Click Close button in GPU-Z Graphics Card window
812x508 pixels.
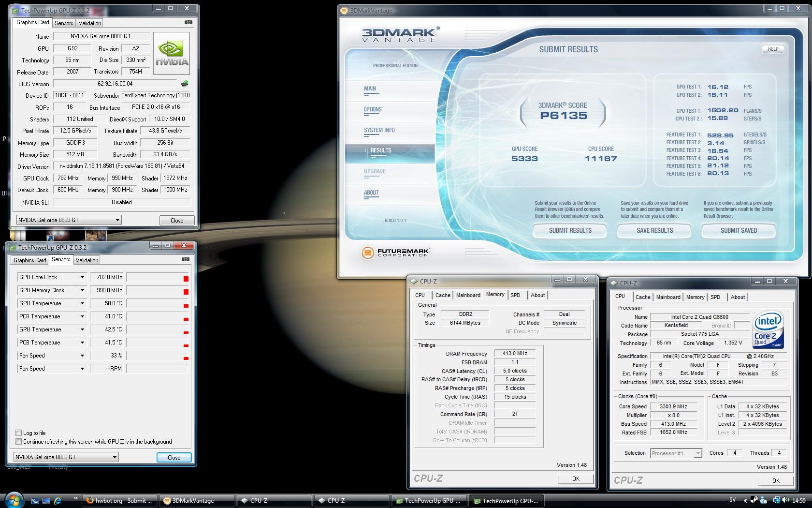pos(177,220)
